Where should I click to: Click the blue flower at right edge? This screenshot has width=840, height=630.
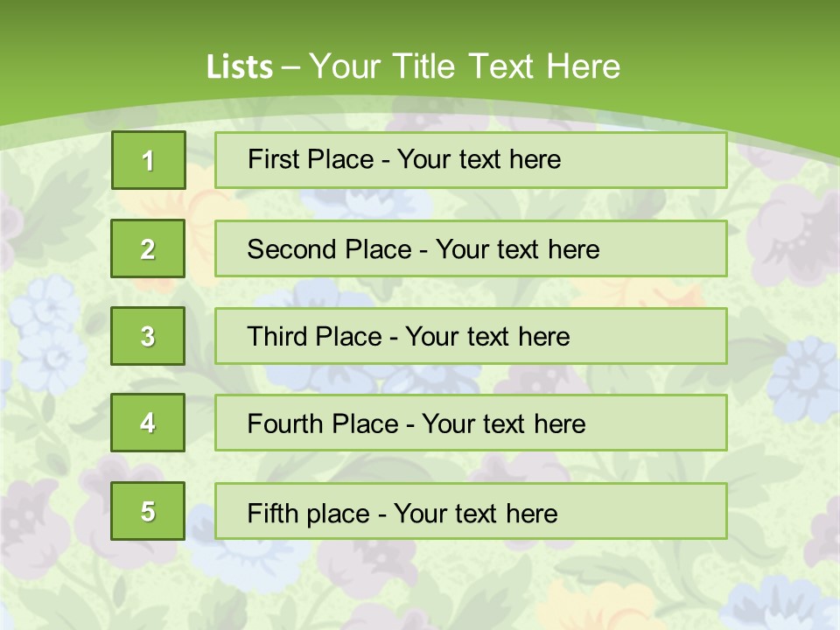pyautogui.click(x=803, y=376)
